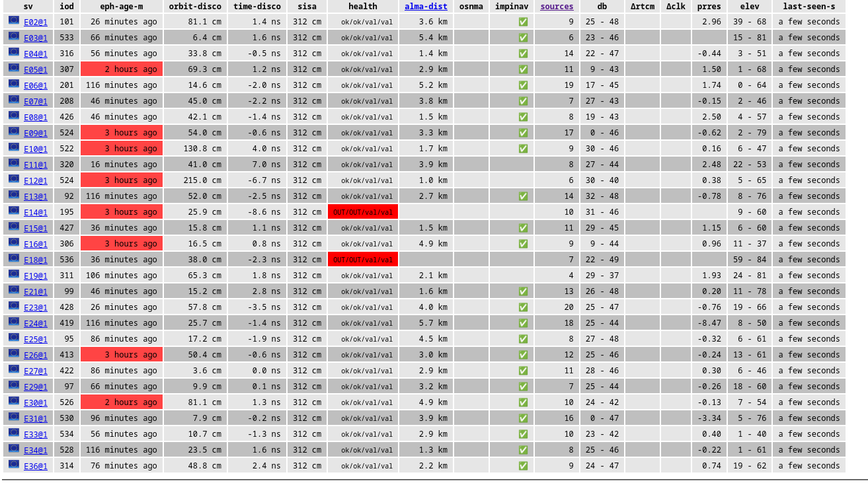The image size is (868, 487).
Task: Open satellite E27@1 details link
Action: click(36, 371)
